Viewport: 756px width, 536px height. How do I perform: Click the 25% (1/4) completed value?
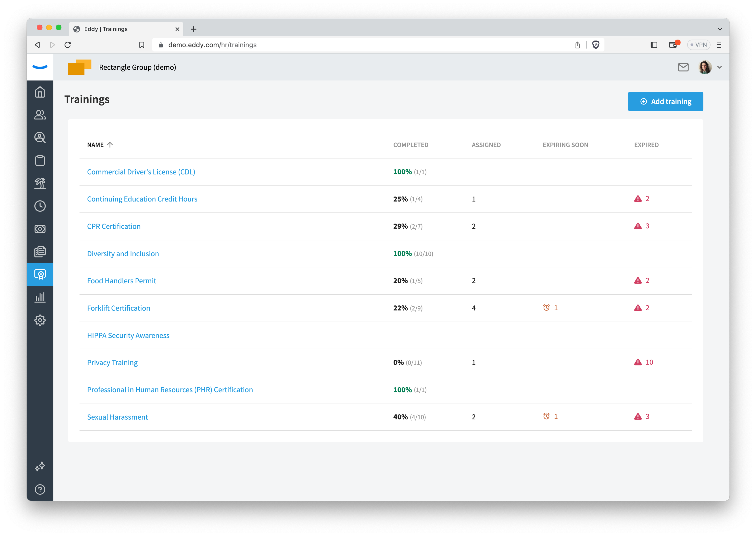408,199
